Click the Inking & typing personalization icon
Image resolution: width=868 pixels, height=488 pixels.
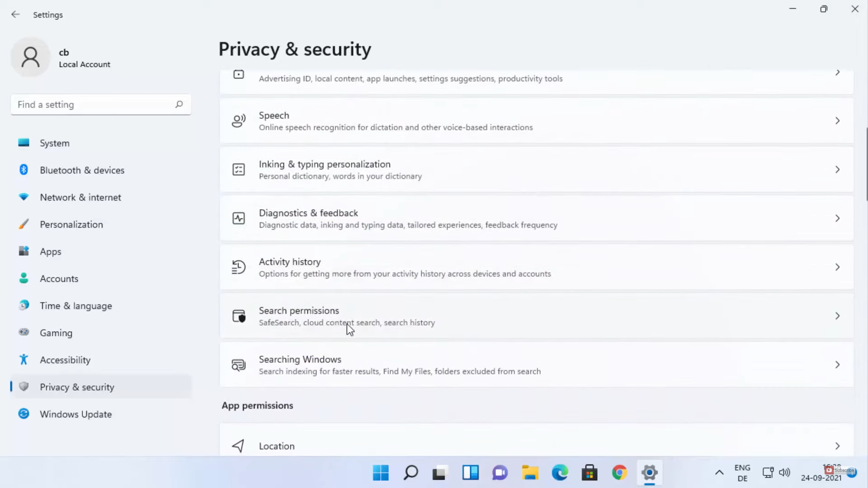pos(238,169)
